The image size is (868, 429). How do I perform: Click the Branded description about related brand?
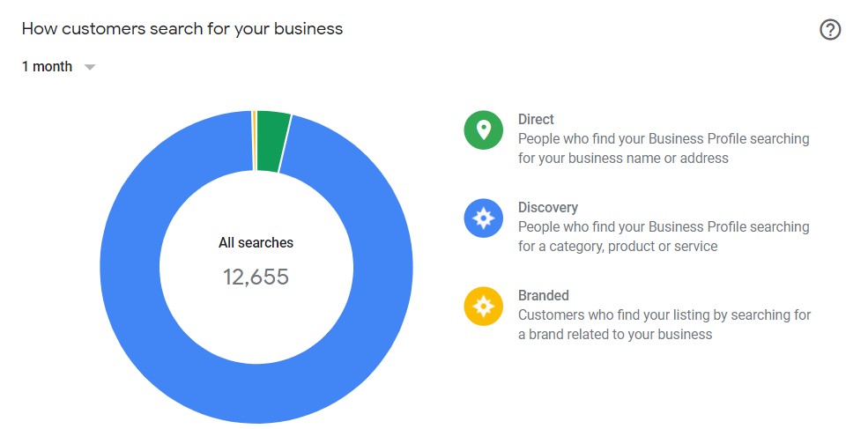point(664,324)
